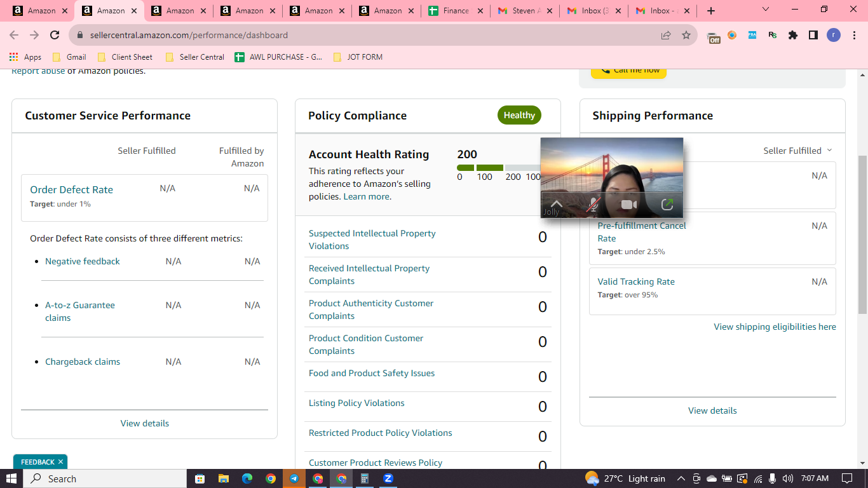Click the Off-badged extension icon
Screen dimensions: 868x488
click(713, 37)
